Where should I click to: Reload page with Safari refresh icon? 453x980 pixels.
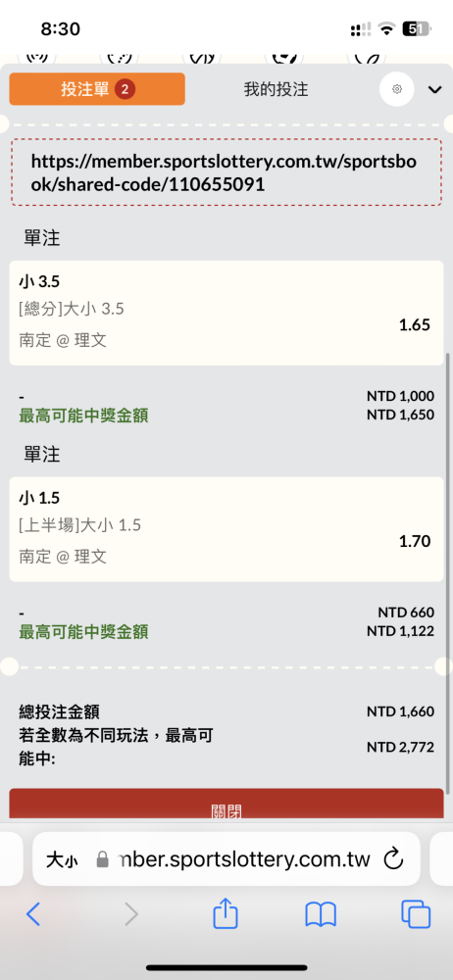coord(393,858)
